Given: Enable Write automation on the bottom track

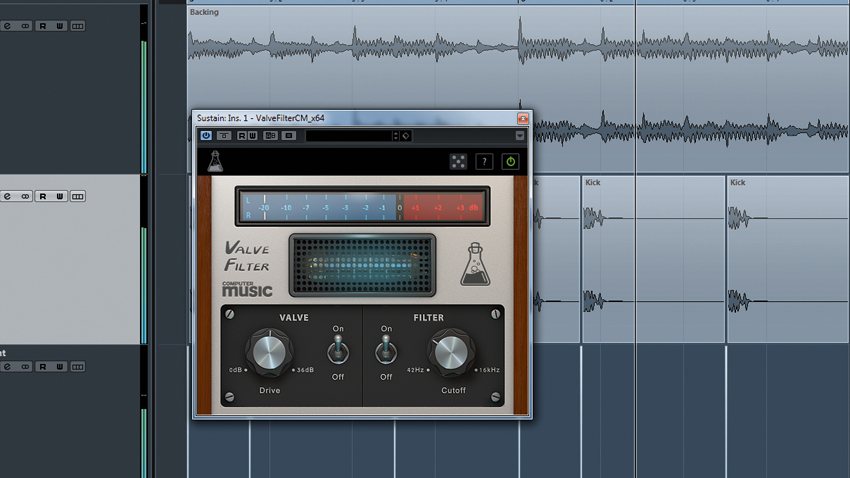Looking at the screenshot, I should pyautogui.click(x=60, y=367).
